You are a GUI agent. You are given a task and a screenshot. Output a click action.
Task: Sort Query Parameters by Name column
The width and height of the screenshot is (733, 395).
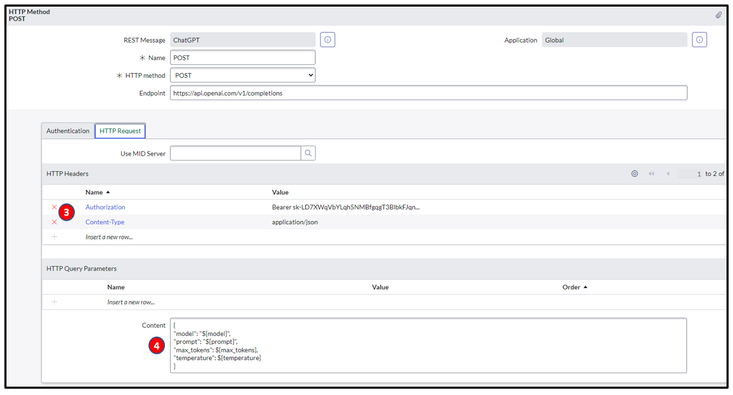click(116, 287)
